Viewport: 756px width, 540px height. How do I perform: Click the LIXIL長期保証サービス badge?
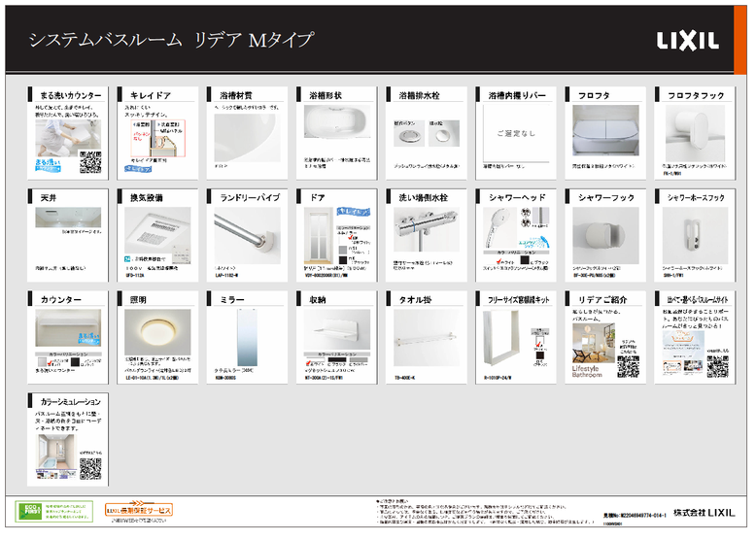(x=138, y=510)
